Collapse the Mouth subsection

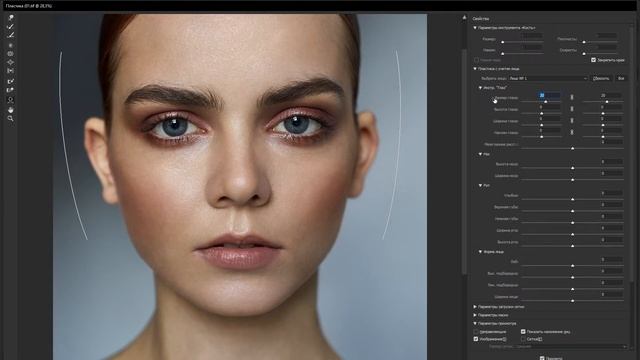(480, 185)
